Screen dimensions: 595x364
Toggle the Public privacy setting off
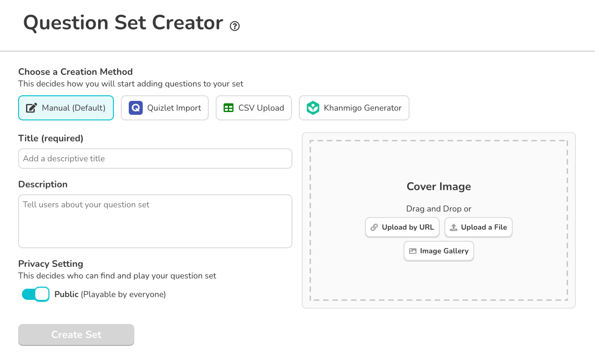(x=35, y=294)
